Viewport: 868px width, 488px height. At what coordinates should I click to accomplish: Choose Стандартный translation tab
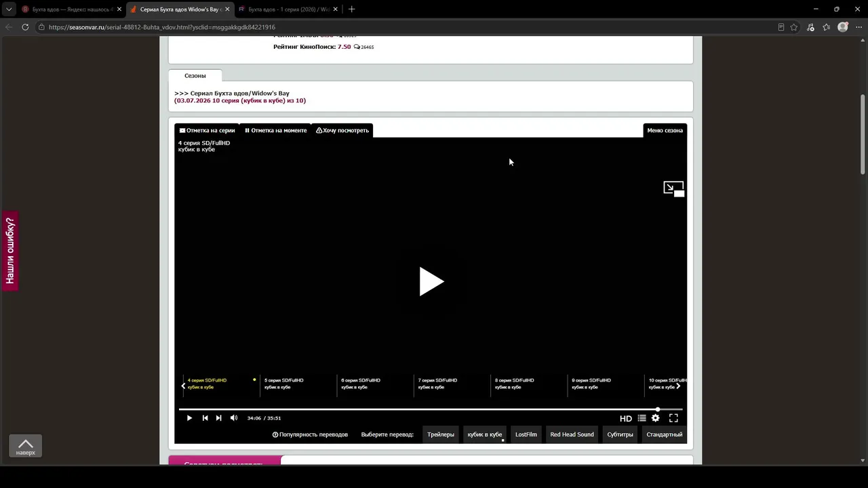664,434
